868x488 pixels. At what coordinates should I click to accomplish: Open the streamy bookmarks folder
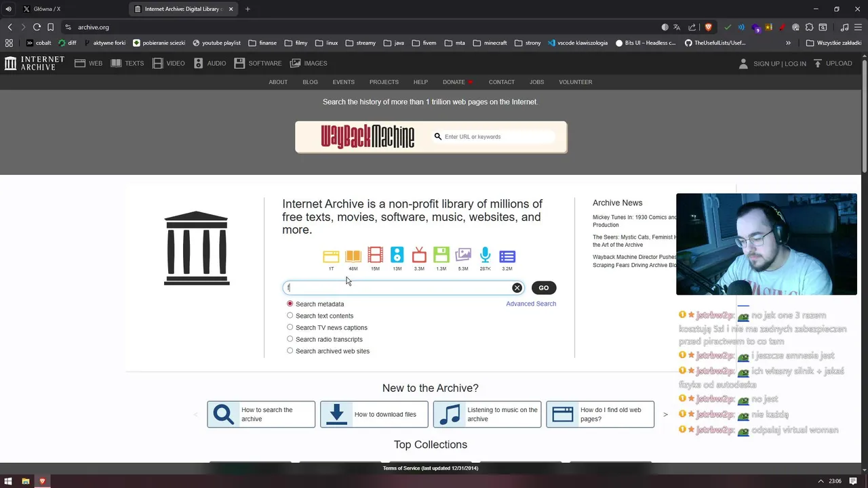pyautogui.click(x=360, y=43)
